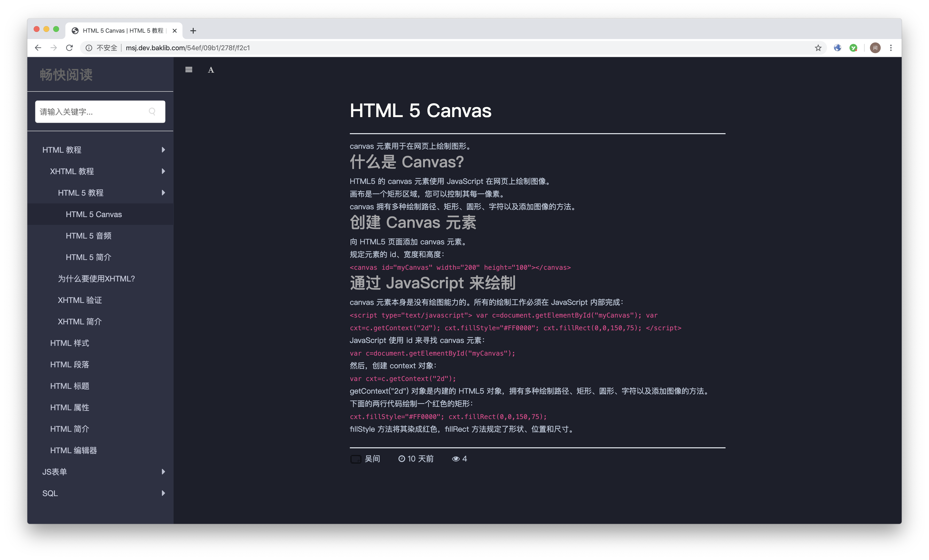Click the SQL menu label
Image resolution: width=929 pixels, height=560 pixels.
50,493
